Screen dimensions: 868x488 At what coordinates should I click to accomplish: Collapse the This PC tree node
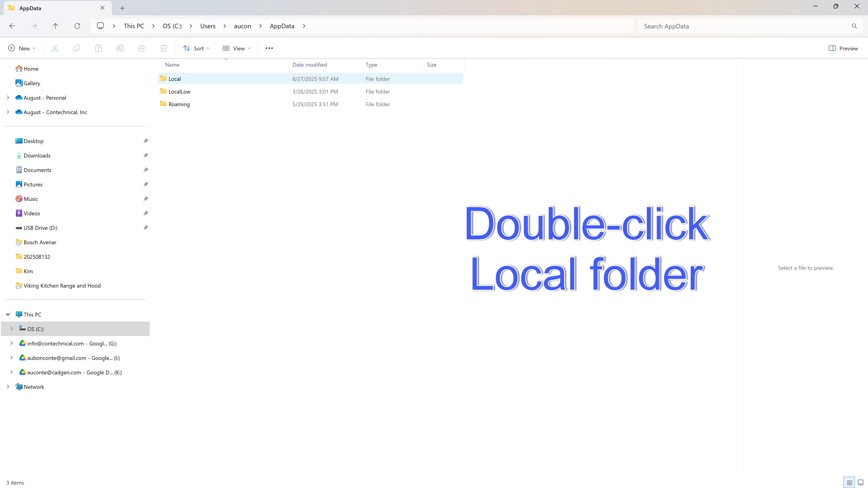(8, 314)
